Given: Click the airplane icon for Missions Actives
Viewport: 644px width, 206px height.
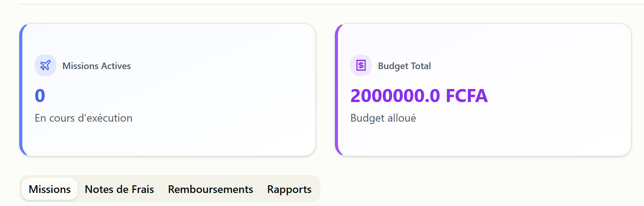Looking at the screenshot, I should click(45, 65).
